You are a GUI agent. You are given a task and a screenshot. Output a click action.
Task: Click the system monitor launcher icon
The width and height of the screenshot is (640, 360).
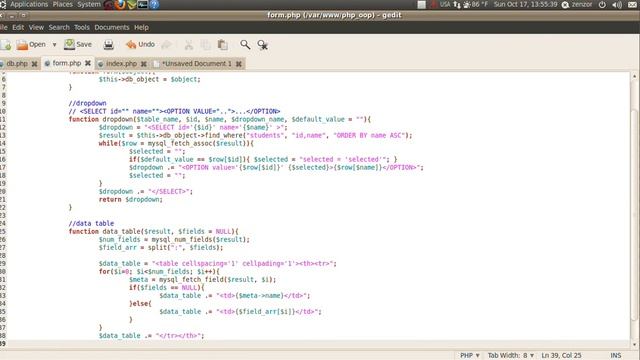[143, 5]
